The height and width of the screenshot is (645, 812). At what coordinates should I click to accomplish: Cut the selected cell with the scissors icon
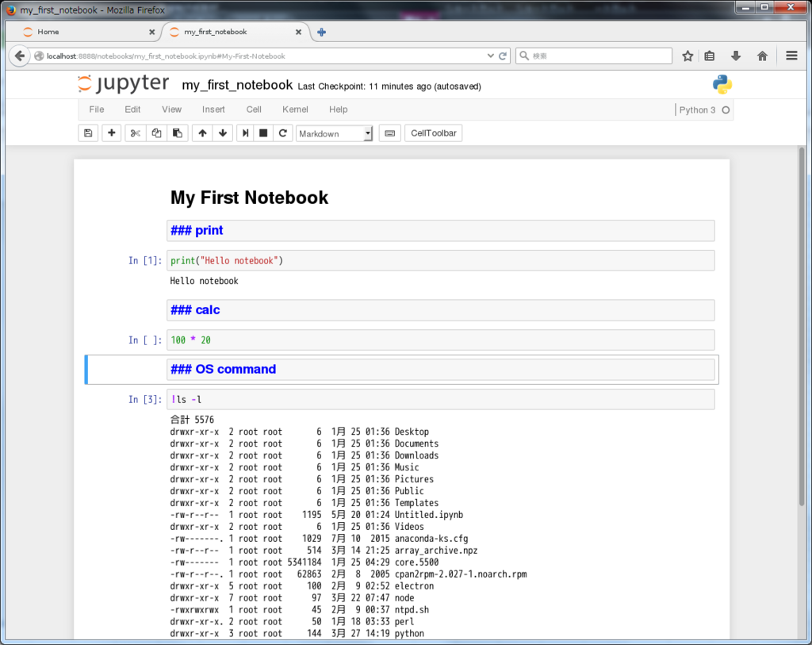pos(135,133)
